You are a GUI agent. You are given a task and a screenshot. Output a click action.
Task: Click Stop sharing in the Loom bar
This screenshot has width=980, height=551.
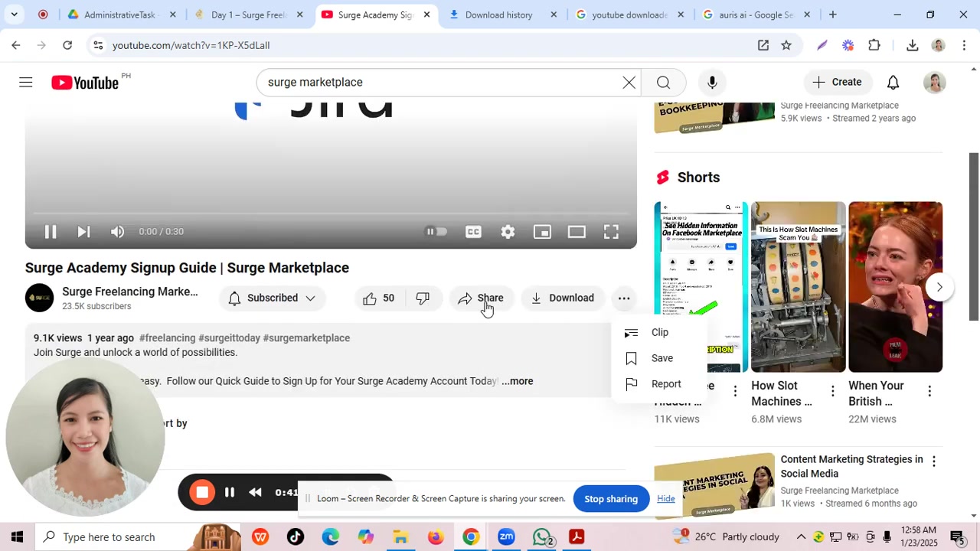[611, 499]
